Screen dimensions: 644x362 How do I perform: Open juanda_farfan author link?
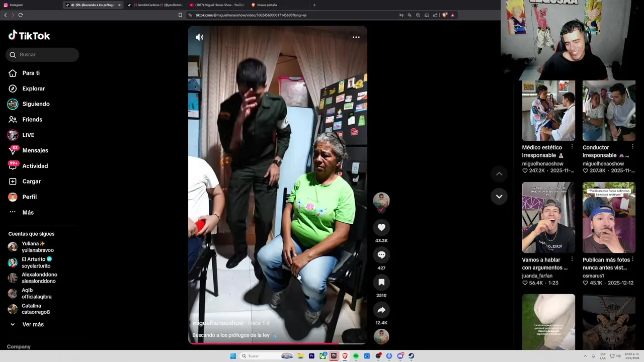point(537,276)
